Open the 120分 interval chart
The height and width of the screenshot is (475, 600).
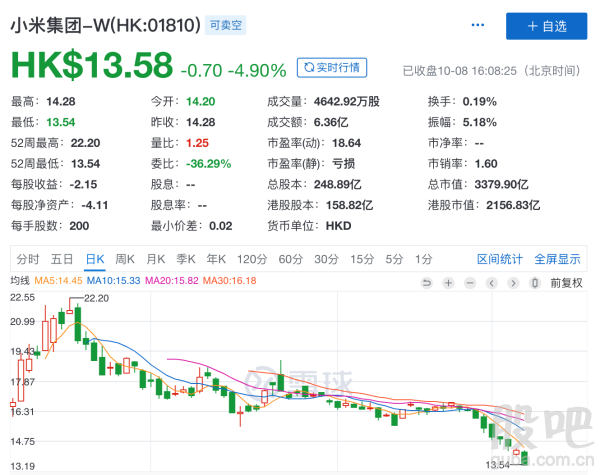252,259
